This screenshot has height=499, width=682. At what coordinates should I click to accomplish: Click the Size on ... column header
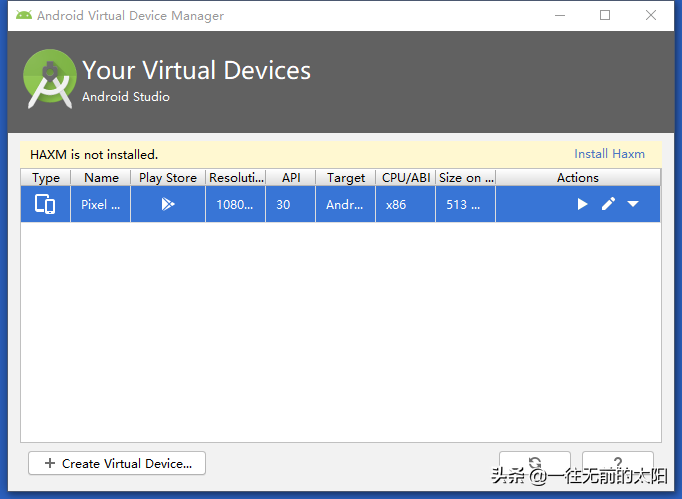pyautogui.click(x=466, y=177)
